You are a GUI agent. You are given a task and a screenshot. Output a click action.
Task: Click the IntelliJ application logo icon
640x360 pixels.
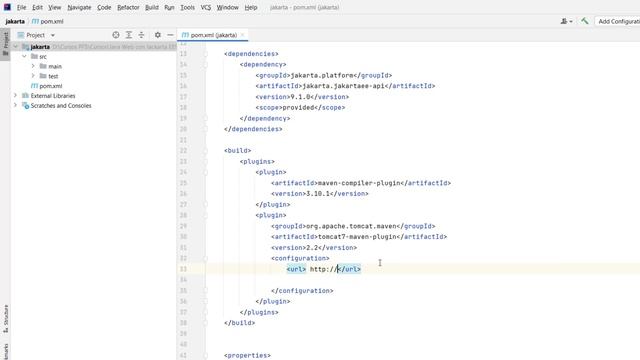tap(7, 7)
